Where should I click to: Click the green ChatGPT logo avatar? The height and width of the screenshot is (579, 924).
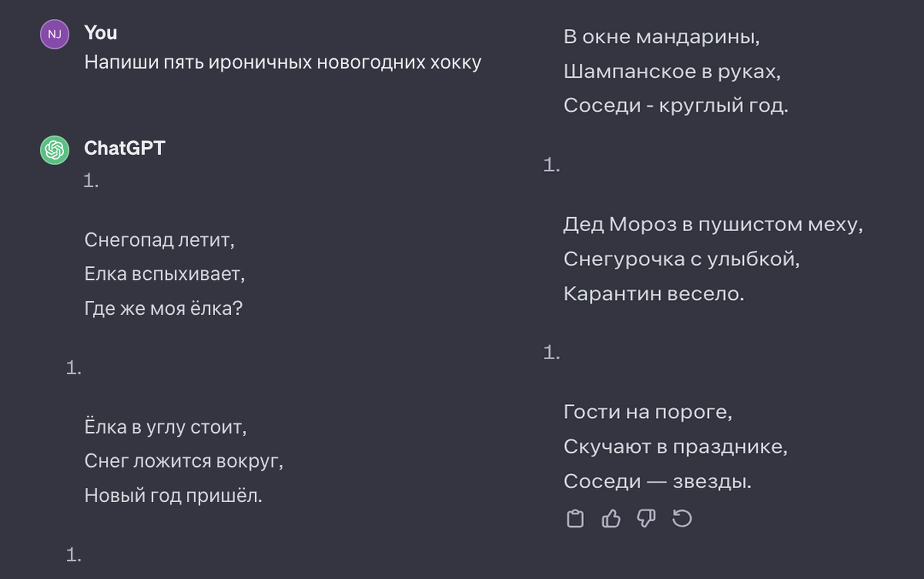(x=55, y=150)
